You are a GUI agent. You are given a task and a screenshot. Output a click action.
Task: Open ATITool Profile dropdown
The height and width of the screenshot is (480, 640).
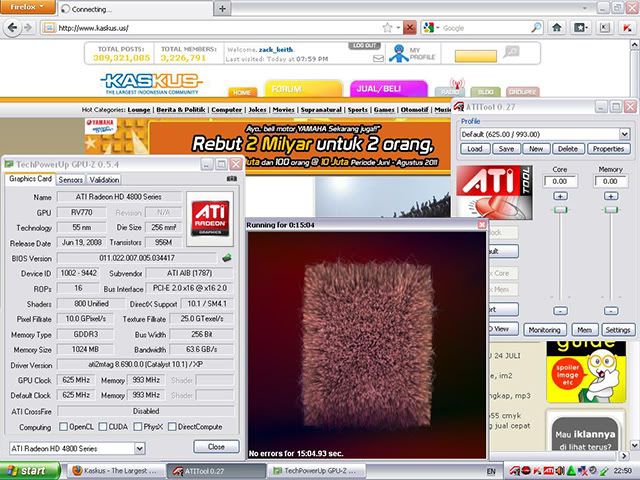(624, 134)
